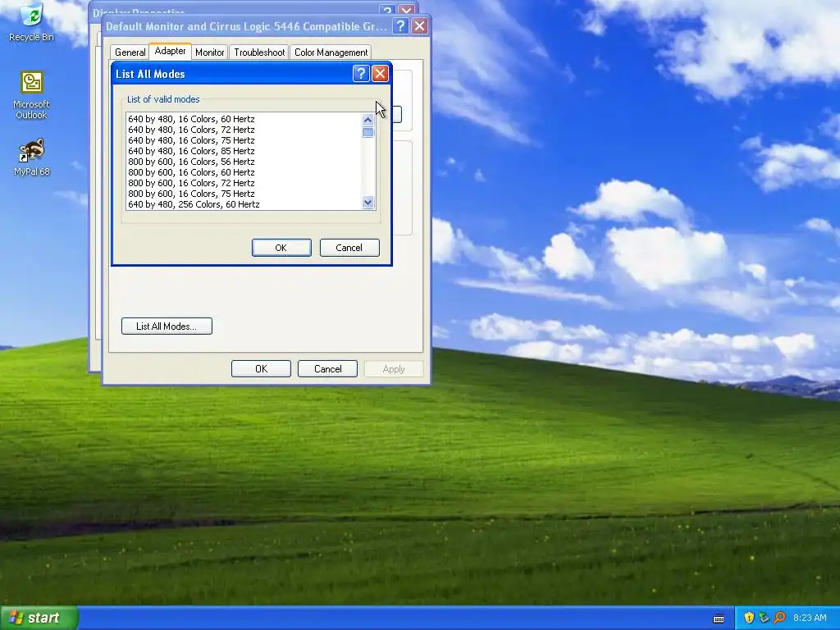Select 800 by 600, 16 Colors, 56 Hertz
The height and width of the screenshot is (630, 840).
tap(244, 162)
